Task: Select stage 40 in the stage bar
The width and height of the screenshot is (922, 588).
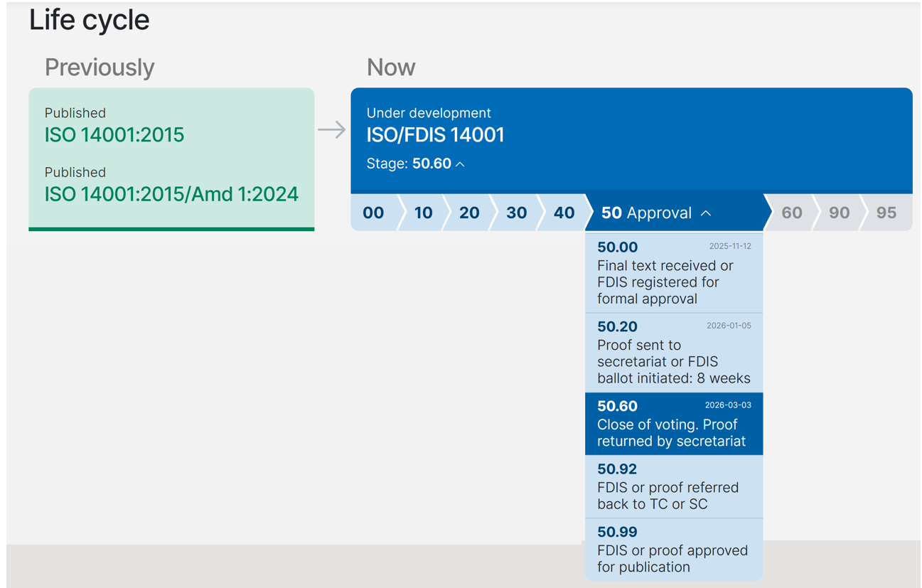Action: pos(564,213)
